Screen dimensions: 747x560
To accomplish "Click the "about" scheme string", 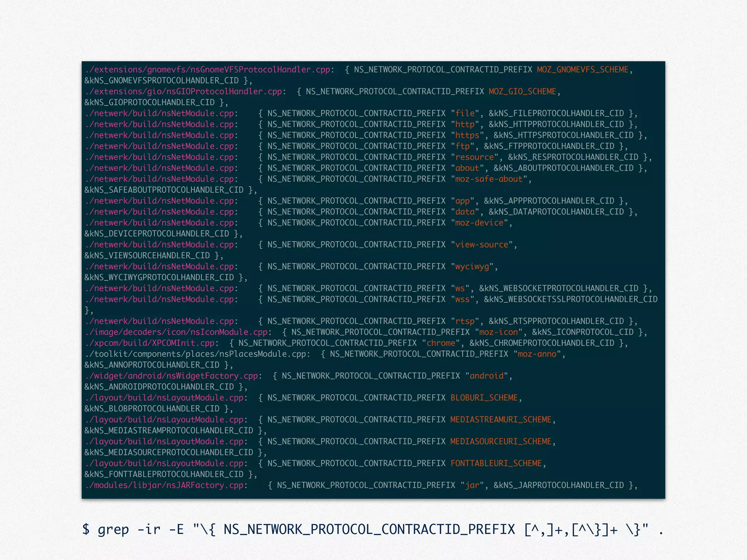I will coord(467,168).
